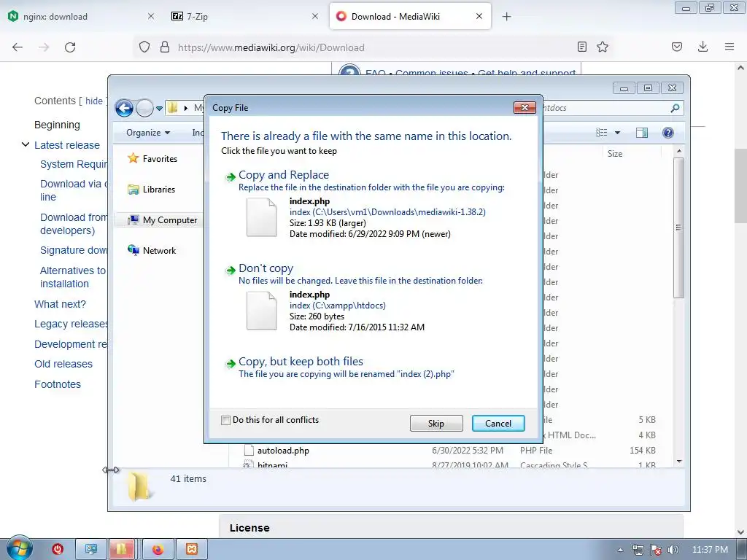This screenshot has height=560, width=747.
Task: Open Windows Explorer taskbar button
Action: point(122,550)
